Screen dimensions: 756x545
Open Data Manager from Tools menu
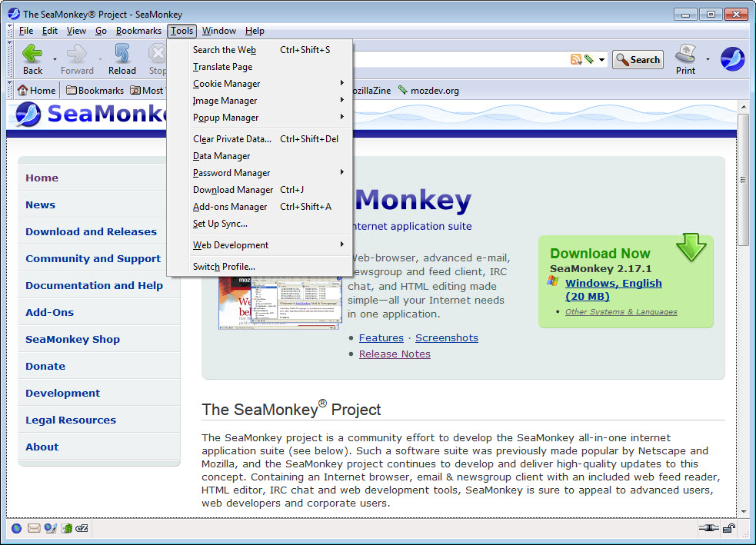click(x=259, y=155)
